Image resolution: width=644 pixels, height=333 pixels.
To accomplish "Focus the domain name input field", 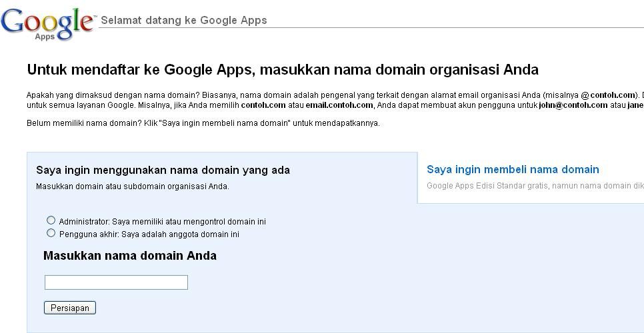I will pos(116,282).
